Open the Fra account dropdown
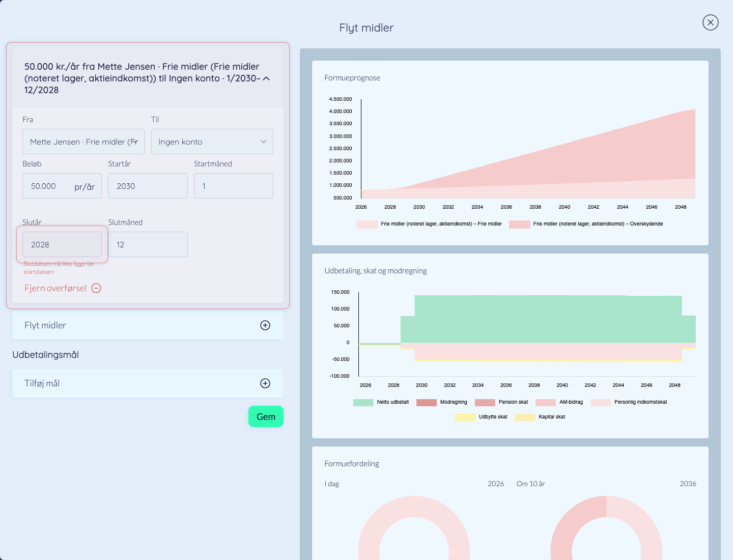Screen dimensions: 733x560 point(83,142)
